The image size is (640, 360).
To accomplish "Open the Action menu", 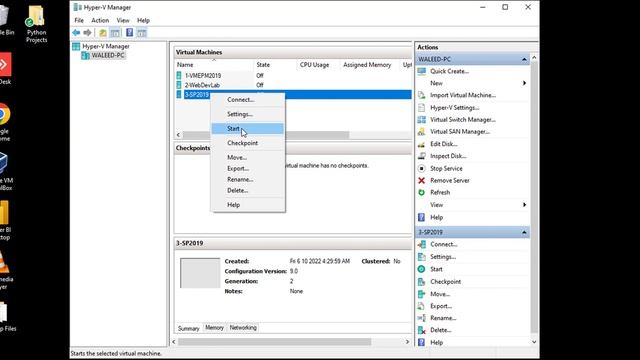I will pyautogui.click(x=100, y=20).
